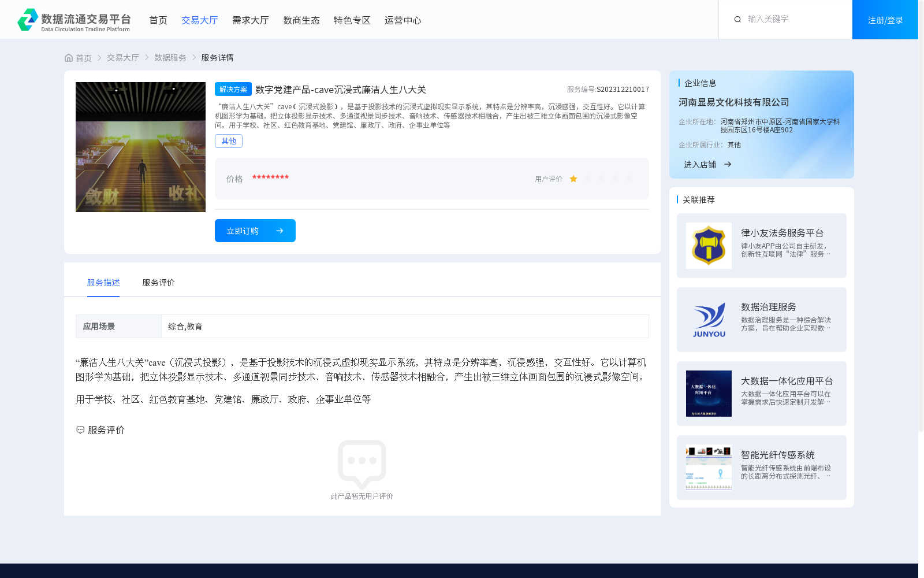Open the cave product preview image
The width and height of the screenshot is (924, 578).
pyautogui.click(x=140, y=147)
